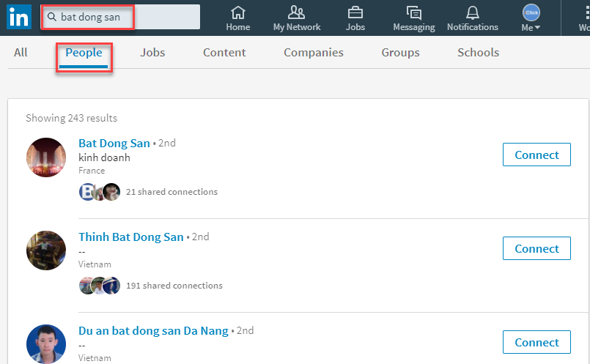Switch to the Companies results tab
Screen dimensions: 590x364
click(314, 53)
